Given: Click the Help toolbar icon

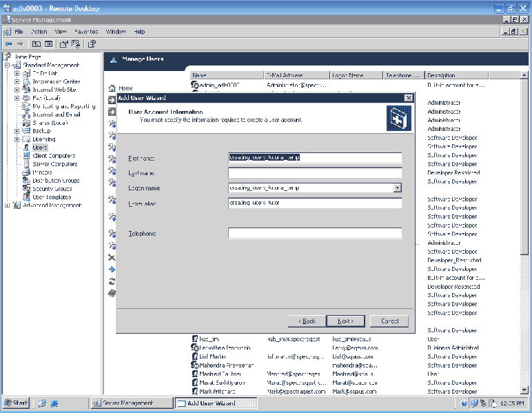Looking at the screenshot, I should (x=92, y=43).
